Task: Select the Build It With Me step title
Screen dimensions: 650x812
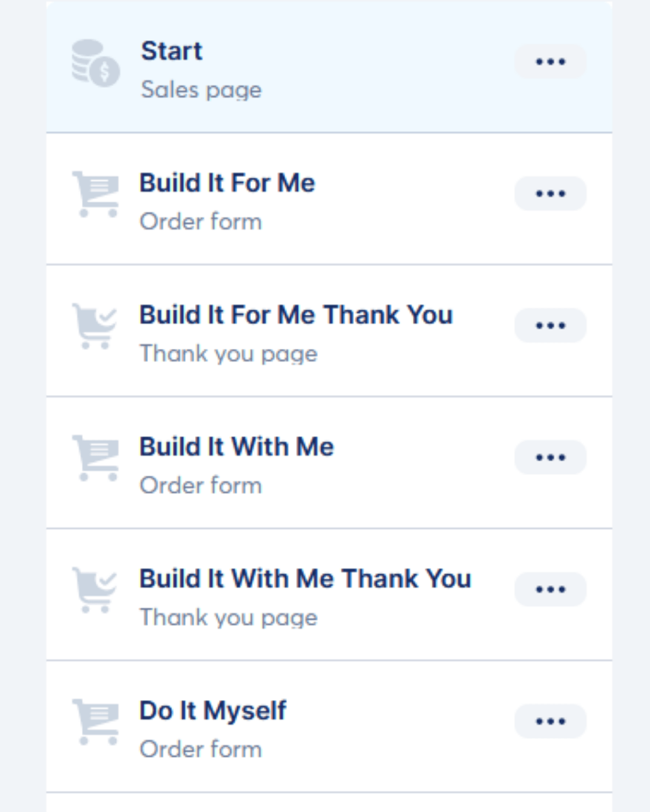Action: [x=237, y=447]
